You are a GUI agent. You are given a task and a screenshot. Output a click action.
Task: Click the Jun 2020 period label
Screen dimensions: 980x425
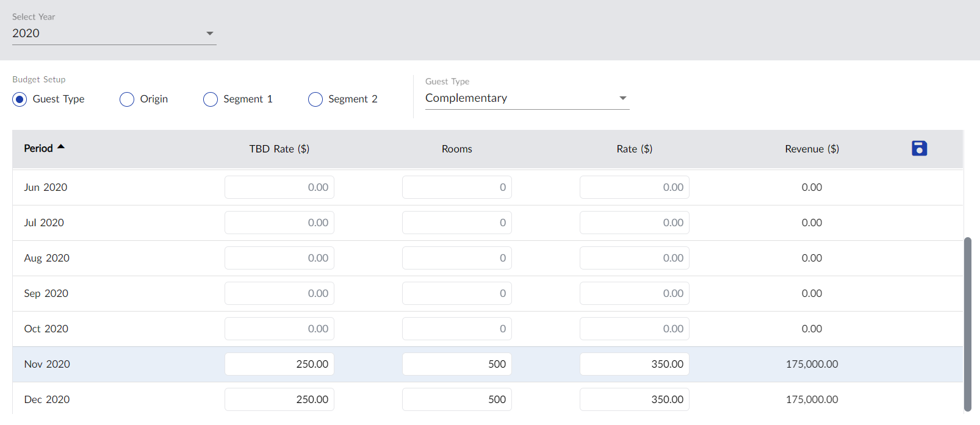(x=46, y=187)
